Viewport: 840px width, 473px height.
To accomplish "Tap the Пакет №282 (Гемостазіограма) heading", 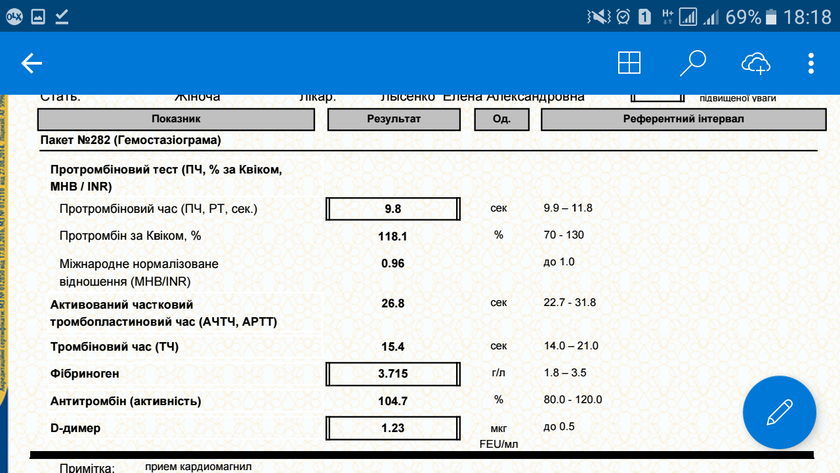I will pyautogui.click(x=130, y=141).
